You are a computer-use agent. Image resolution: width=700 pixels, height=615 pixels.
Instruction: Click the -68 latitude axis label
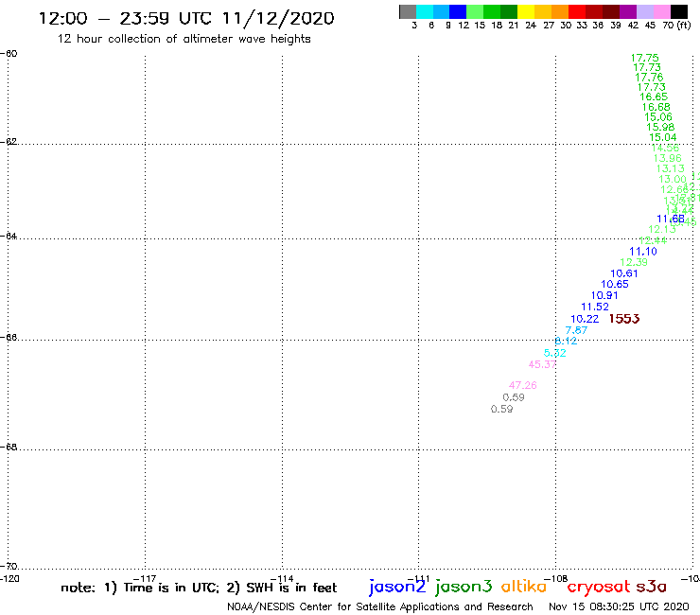(9, 448)
